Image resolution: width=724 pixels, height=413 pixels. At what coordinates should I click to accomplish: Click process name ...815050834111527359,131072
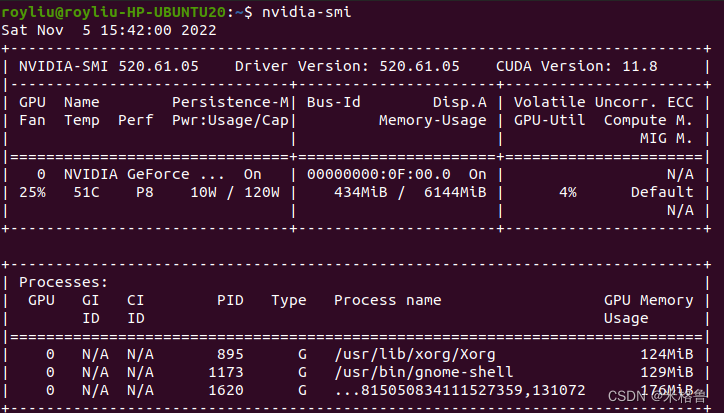point(460,391)
